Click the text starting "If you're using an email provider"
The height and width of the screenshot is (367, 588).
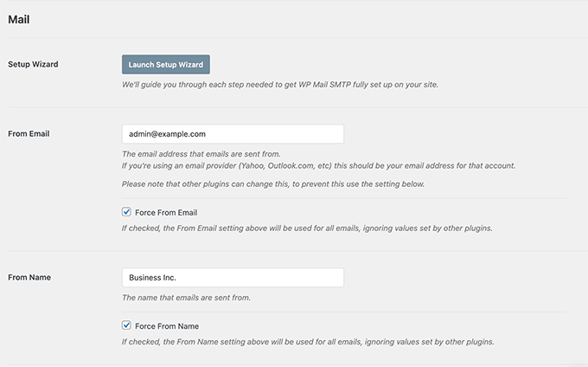click(319, 166)
